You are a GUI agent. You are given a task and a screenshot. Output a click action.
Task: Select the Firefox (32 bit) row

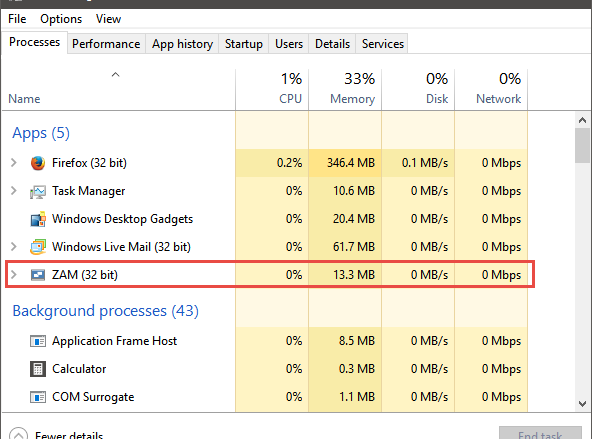coord(265,163)
